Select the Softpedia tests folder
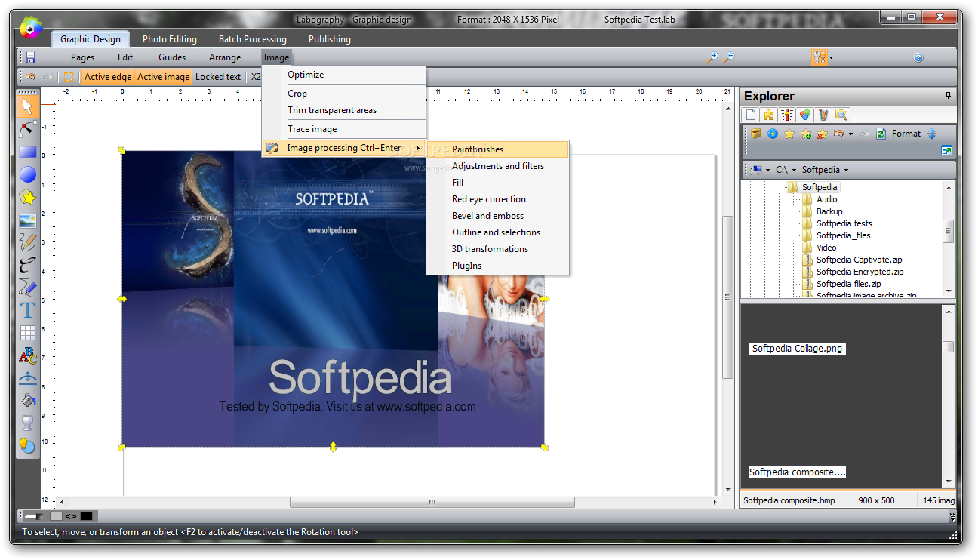This screenshot has height=560, width=978. 844,223
